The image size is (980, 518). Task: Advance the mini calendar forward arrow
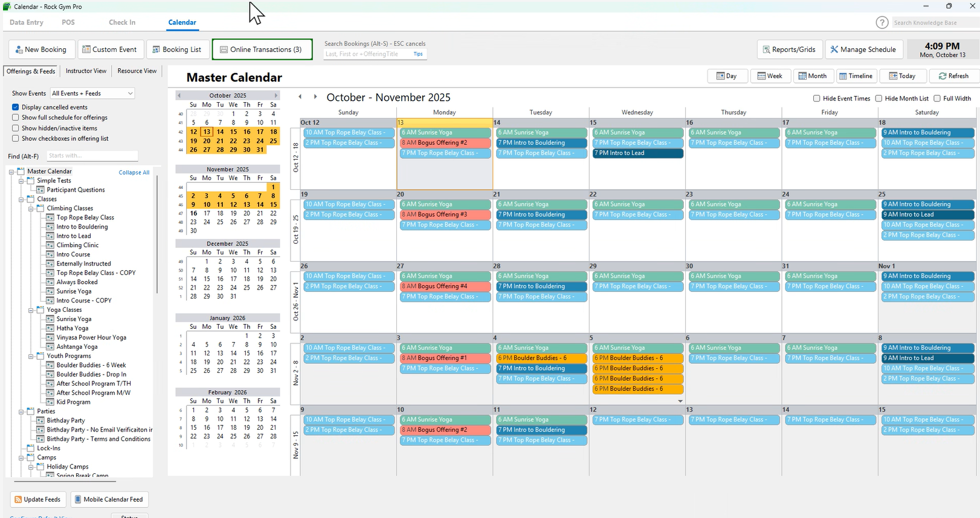tap(276, 96)
